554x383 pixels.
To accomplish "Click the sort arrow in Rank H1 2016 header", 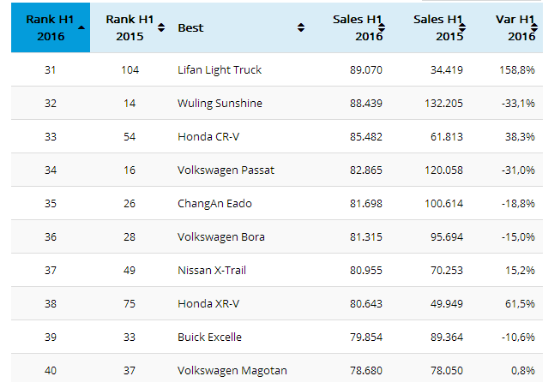I will (82, 28).
